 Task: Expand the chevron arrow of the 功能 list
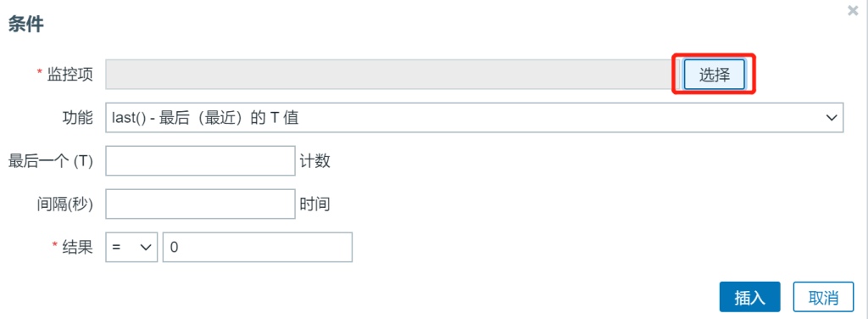tap(831, 117)
